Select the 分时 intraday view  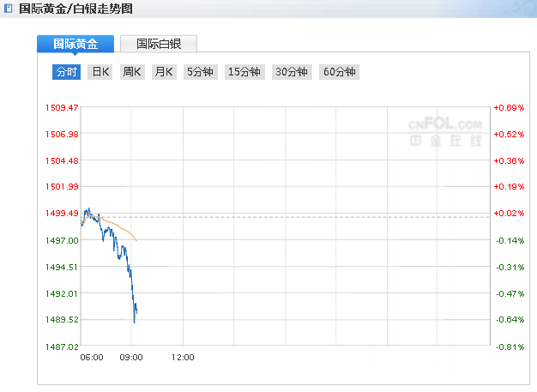[66, 72]
